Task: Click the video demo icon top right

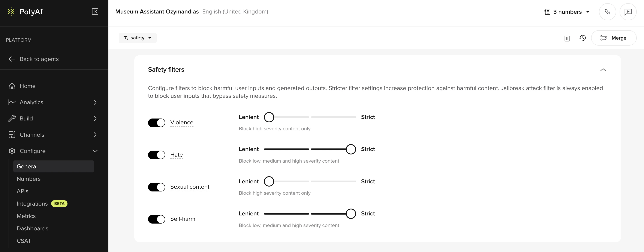Action: point(628,12)
